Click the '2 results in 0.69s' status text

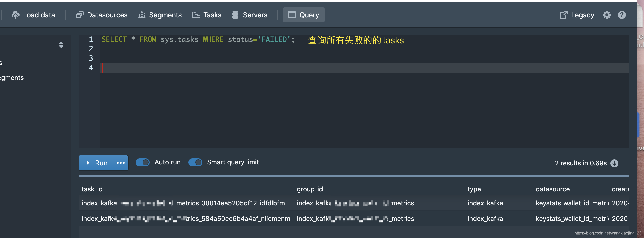581,163
